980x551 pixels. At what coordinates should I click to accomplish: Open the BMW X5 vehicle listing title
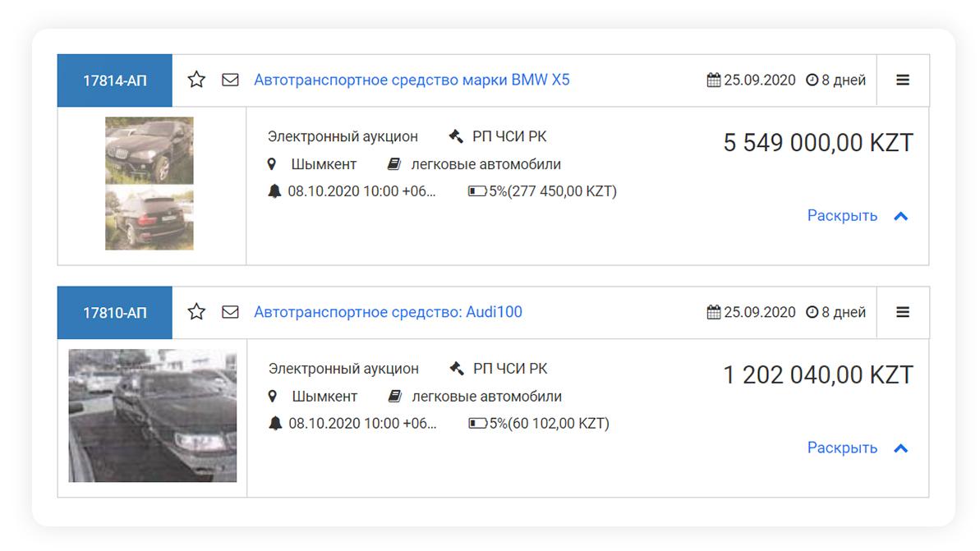pos(412,80)
